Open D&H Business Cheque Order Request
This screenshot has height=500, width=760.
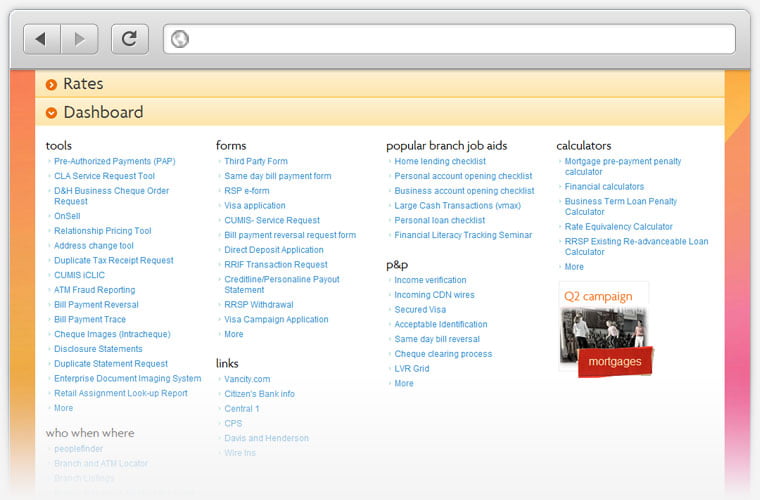point(111,196)
